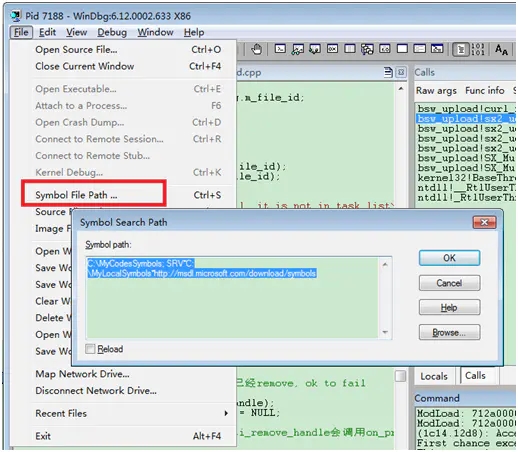The height and width of the screenshot is (452, 518).
Task: Open the font AA settings icon
Action: (x=501, y=50)
